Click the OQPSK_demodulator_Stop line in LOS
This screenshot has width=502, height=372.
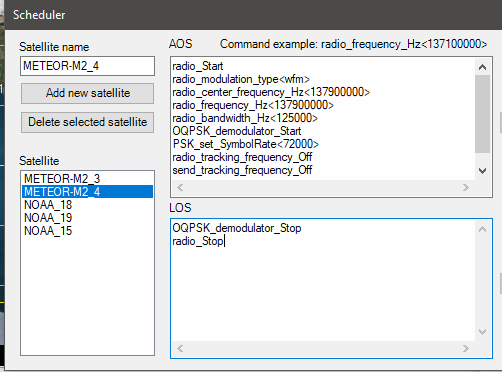tap(237, 228)
